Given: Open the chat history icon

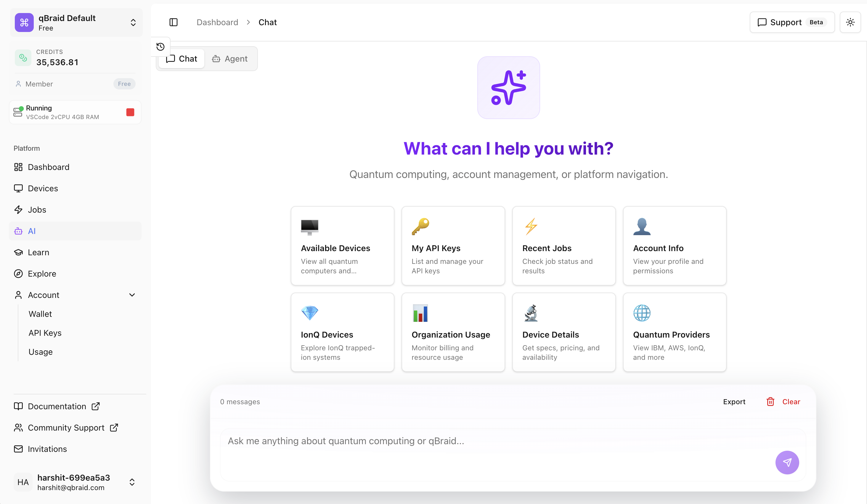Looking at the screenshot, I should point(160,46).
